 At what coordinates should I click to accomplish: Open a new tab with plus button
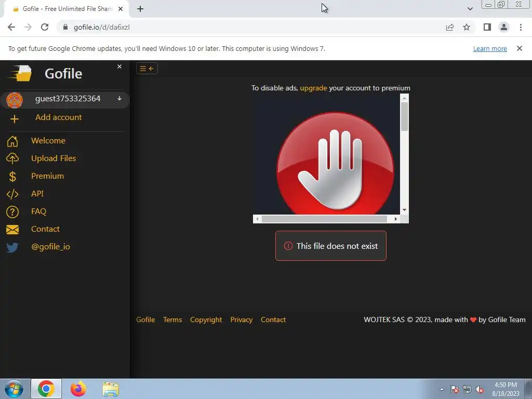(140, 9)
